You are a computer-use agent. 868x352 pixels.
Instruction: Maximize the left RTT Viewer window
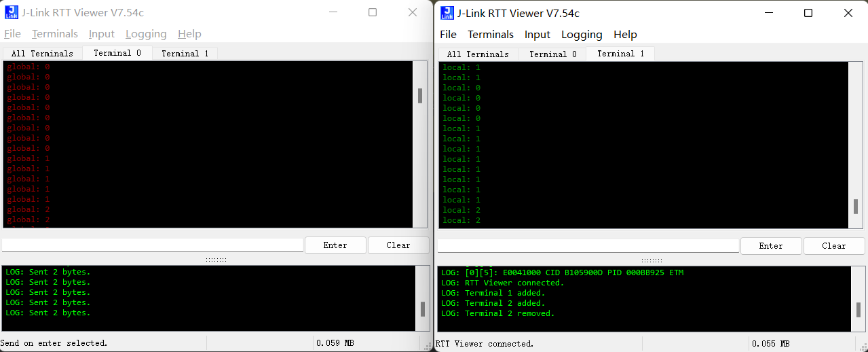coord(373,12)
